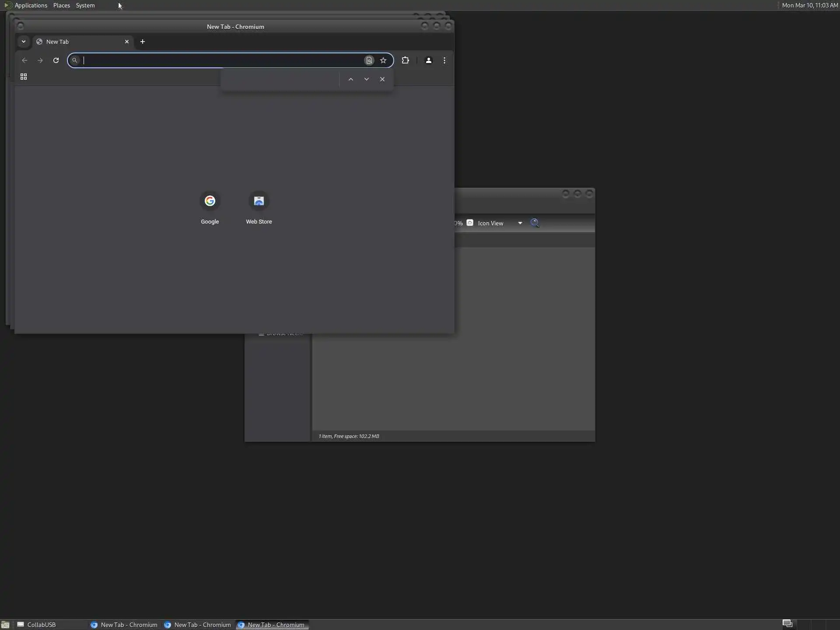Go to next find result
The height and width of the screenshot is (630, 840).
(366, 79)
